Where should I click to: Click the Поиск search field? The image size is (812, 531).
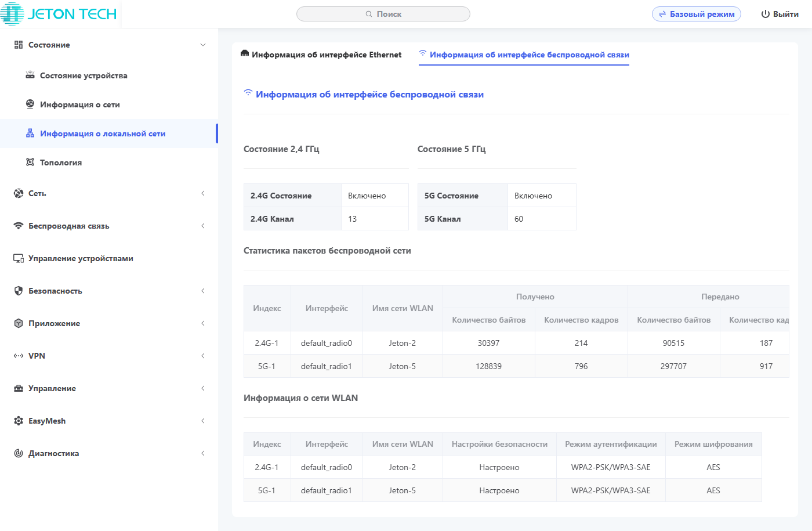point(383,14)
